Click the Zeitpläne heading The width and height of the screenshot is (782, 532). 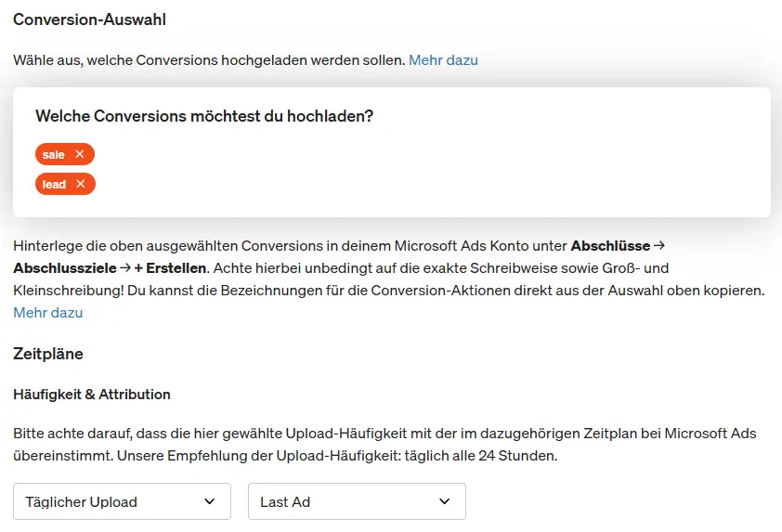pos(48,354)
